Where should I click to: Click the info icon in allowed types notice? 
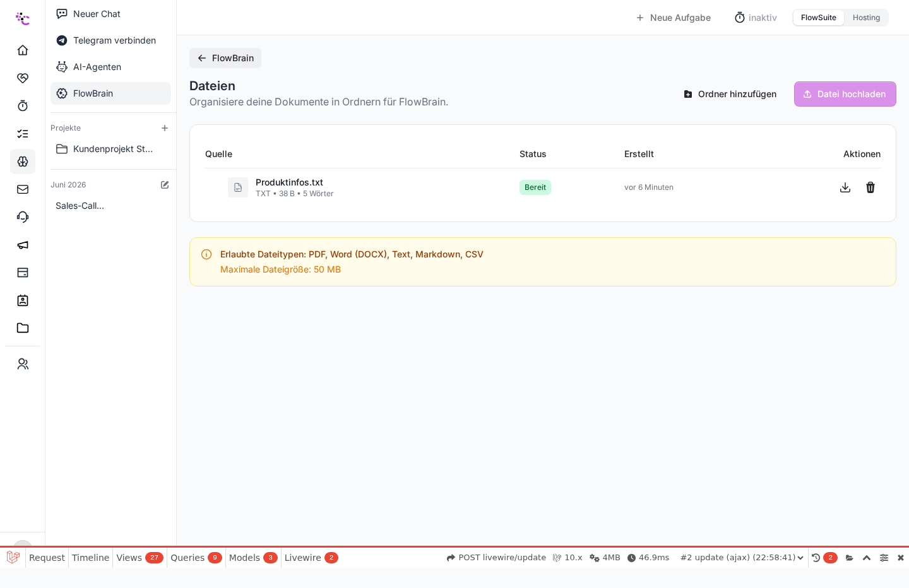(206, 254)
